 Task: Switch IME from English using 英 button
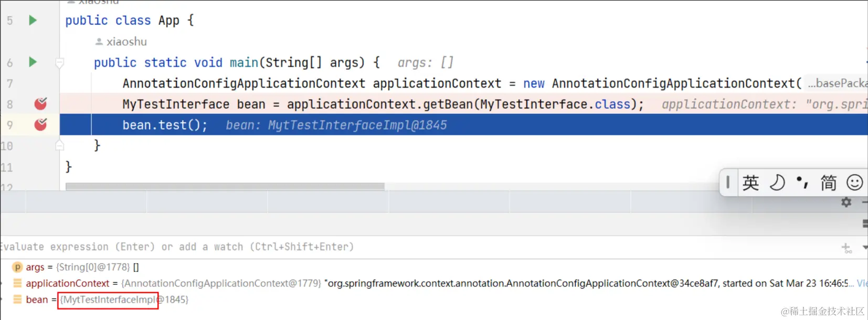pos(750,183)
